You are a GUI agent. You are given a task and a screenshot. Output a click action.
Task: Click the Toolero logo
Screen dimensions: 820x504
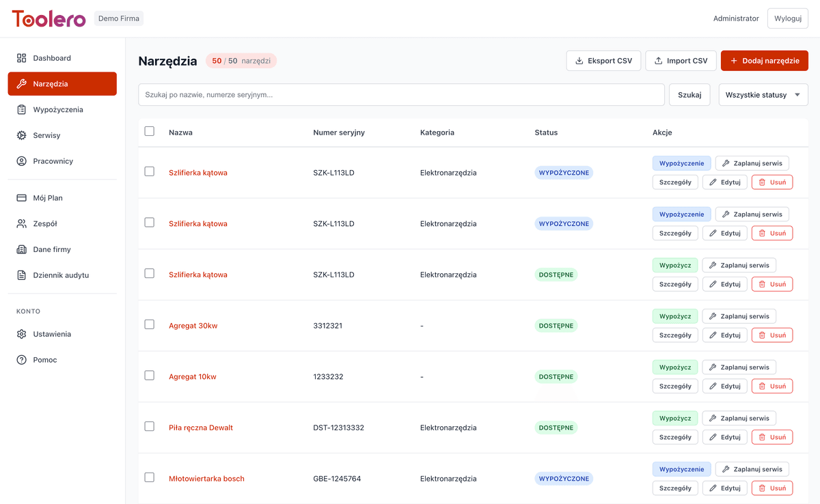click(x=49, y=18)
